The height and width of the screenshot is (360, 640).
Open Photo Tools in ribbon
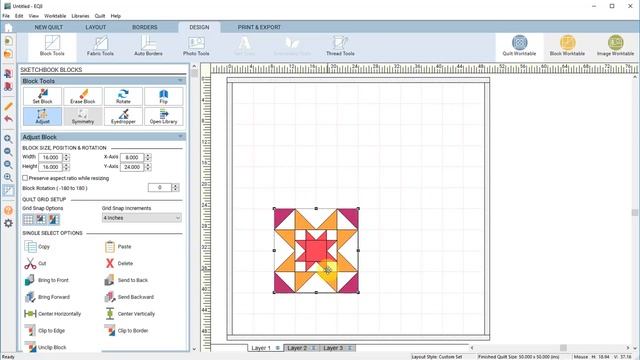point(196,46)
